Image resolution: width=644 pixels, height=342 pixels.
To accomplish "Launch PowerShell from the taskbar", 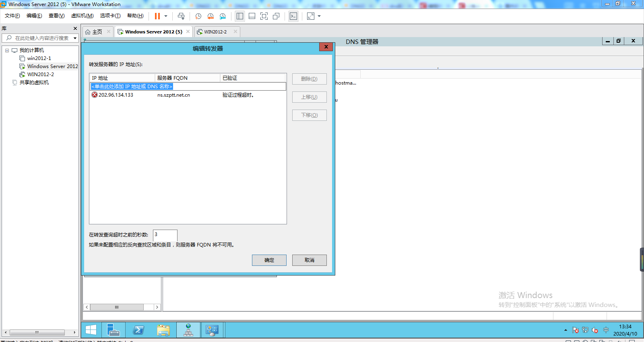I will (x=138, y=330).
